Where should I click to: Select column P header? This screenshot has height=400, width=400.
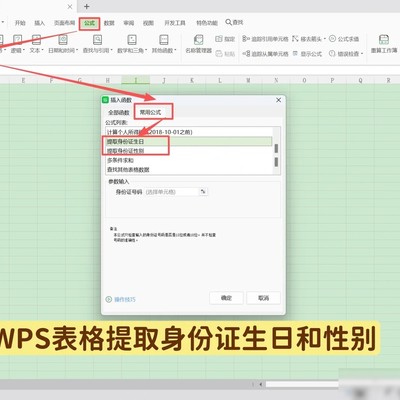point(332,80)
